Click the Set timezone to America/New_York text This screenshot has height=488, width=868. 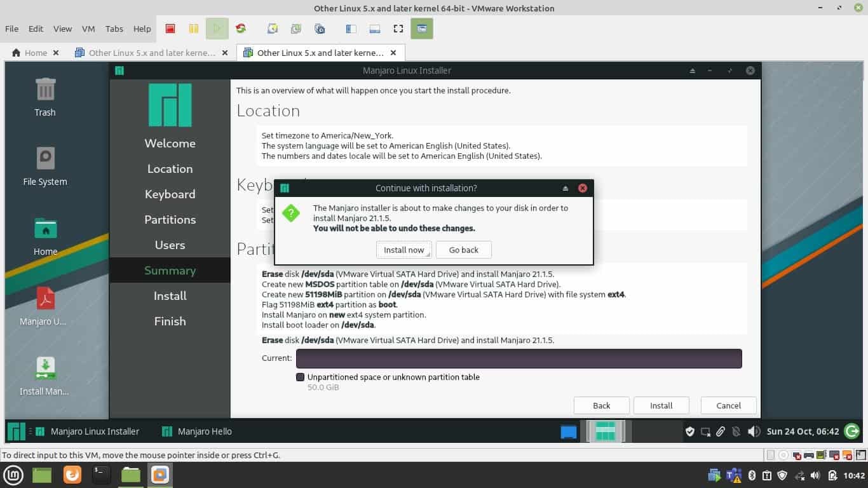point(328,135)
